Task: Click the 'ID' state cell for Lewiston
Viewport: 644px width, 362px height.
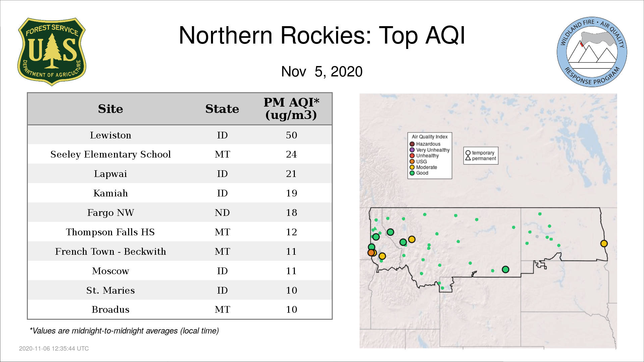Action: click(222, 135)
